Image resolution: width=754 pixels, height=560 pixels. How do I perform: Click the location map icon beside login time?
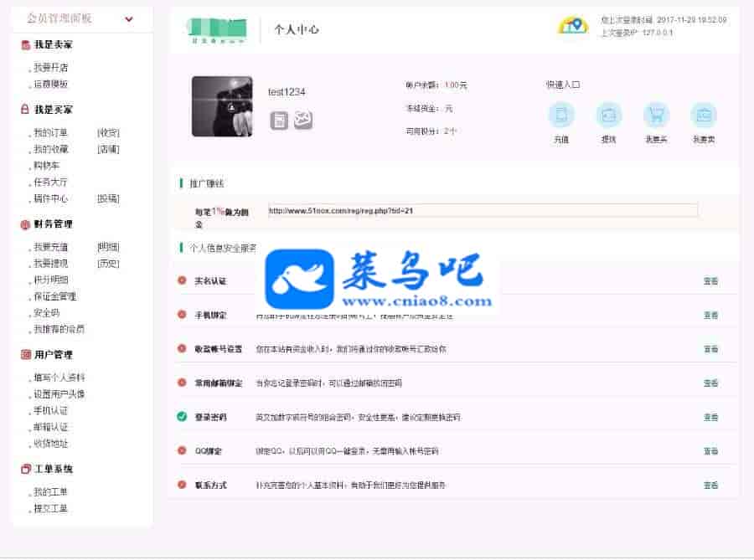coord(573,26)
